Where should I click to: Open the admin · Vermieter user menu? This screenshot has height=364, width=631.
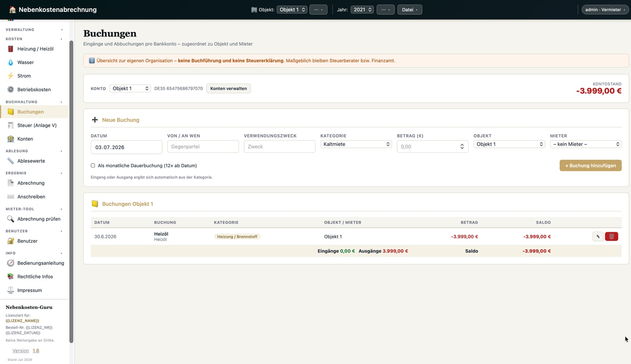pos(605,9)
